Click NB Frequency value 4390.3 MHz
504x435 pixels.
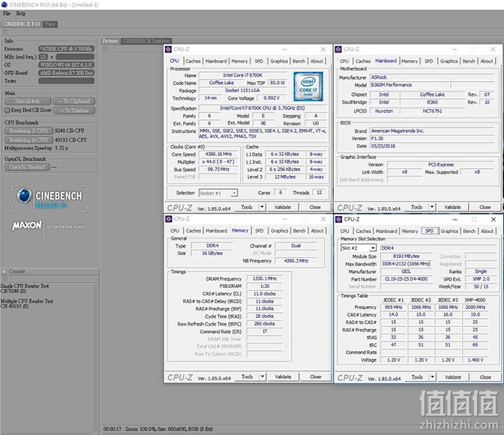(295, 261)
